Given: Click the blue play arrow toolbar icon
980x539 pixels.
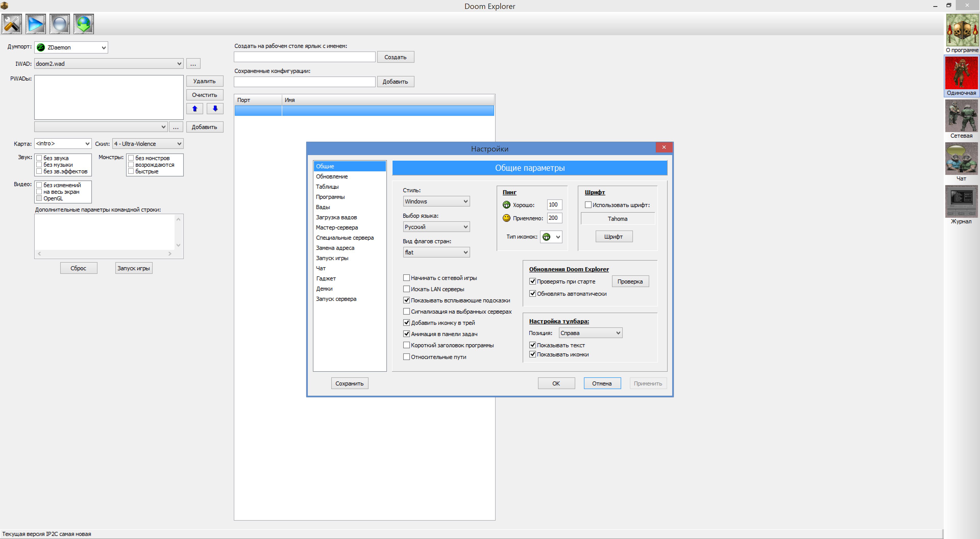Looking at the screenshot, I should [x=36, y=24].
